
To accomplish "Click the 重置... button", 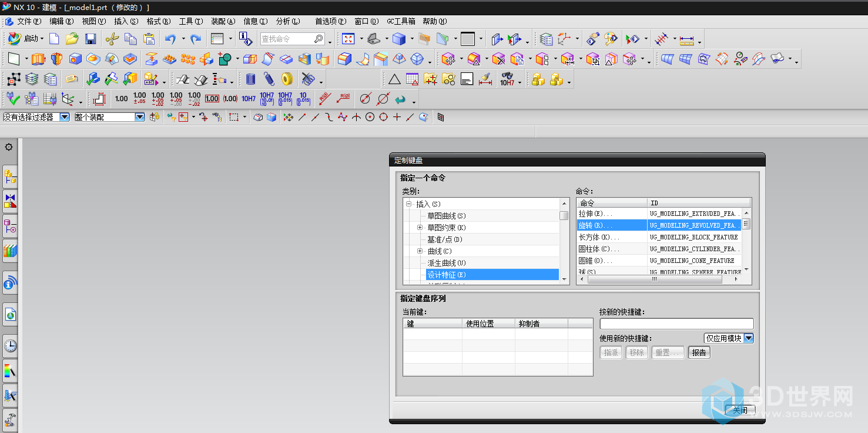I will pyautogui.click(x=668, y=352).
